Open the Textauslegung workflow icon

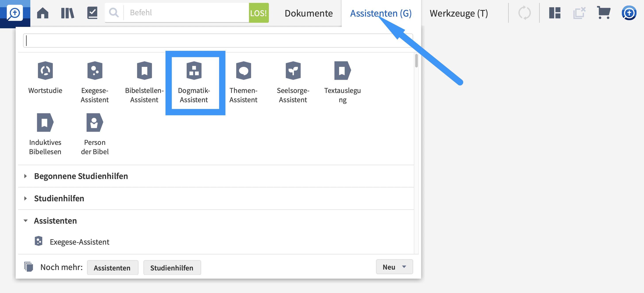click(x=343, y=70)
